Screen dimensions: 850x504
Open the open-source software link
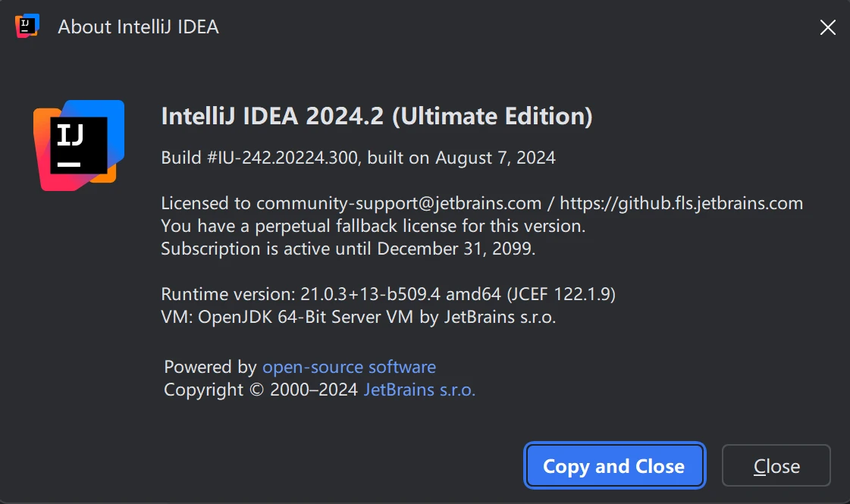pos(349,368)
